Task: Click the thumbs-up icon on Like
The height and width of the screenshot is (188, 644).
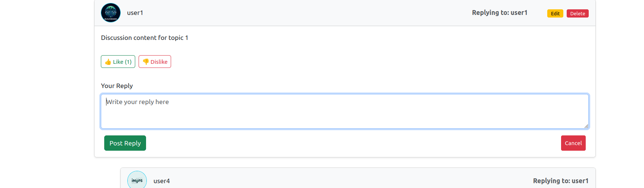Action: [x=108, y=62]
